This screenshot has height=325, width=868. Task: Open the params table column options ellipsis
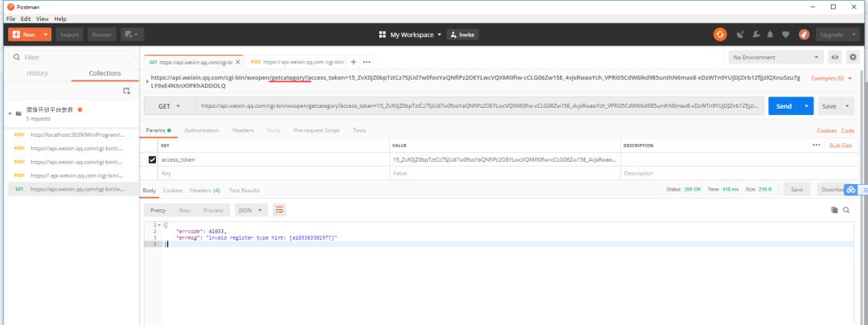pyautogui.click(x=816, y=145)
